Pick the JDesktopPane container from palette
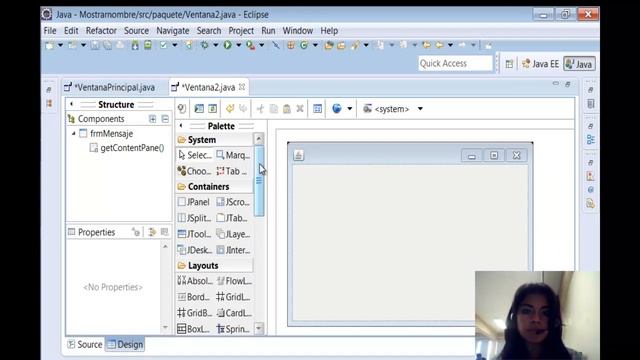Viewport: 640px width, 360px height. click(x=195, y=250)
